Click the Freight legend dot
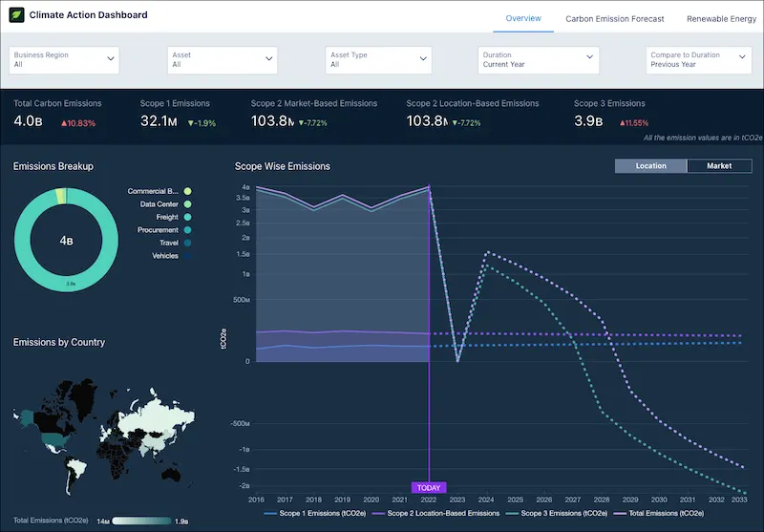The image size is (764, 532). pyautogui.click(x=187, y=217)
